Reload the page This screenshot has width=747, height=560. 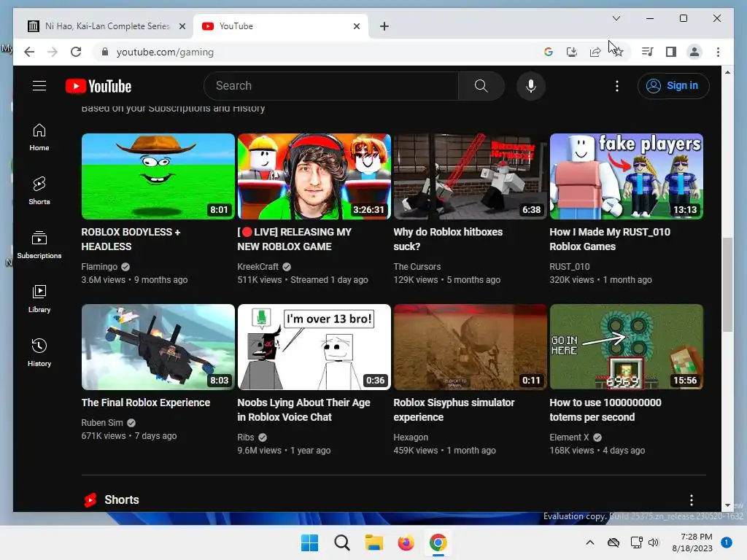76,52
